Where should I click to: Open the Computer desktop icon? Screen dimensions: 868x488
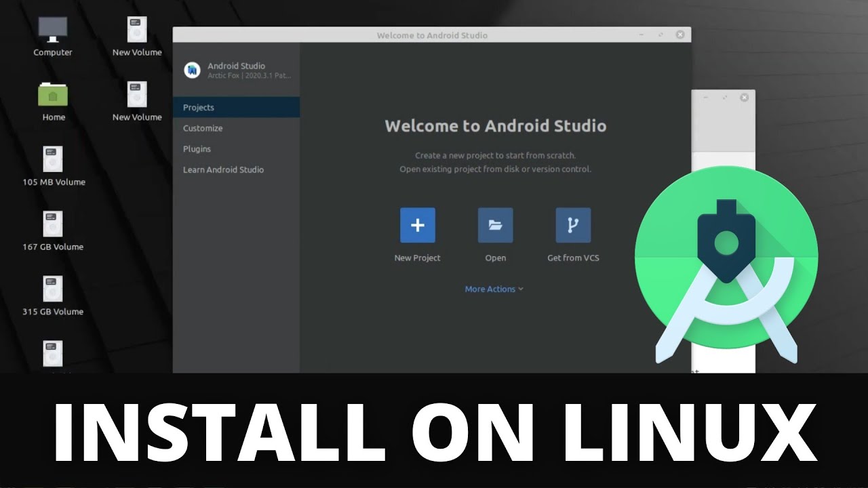pyautogui.click(x=53, y=30)
